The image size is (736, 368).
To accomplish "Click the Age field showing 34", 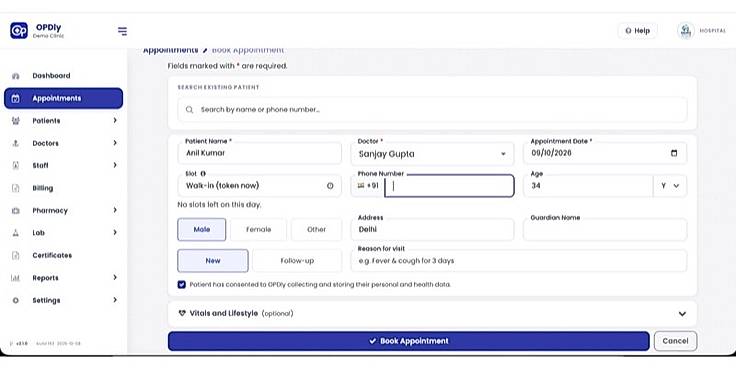I will point(588,186).
